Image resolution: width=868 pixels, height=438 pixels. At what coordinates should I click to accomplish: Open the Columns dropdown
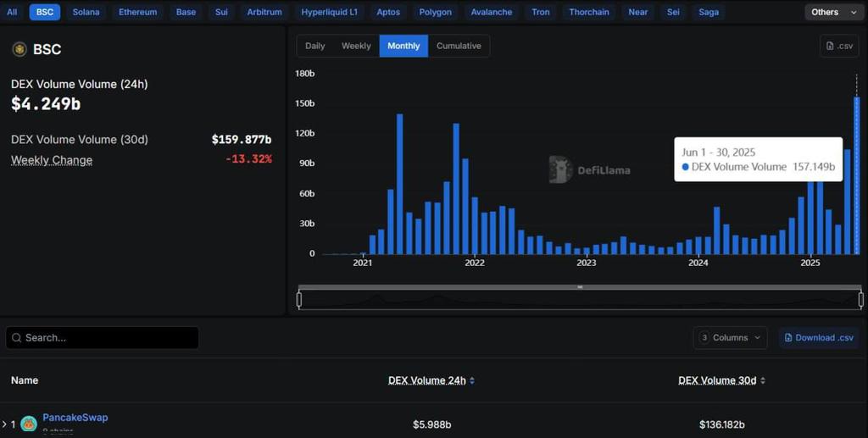[730, 338]
